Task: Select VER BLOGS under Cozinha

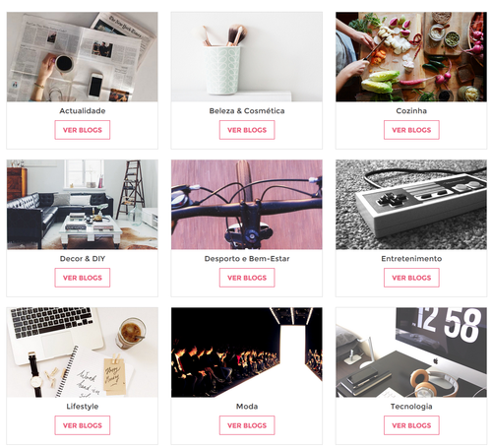Action: [x=411, y=130]
